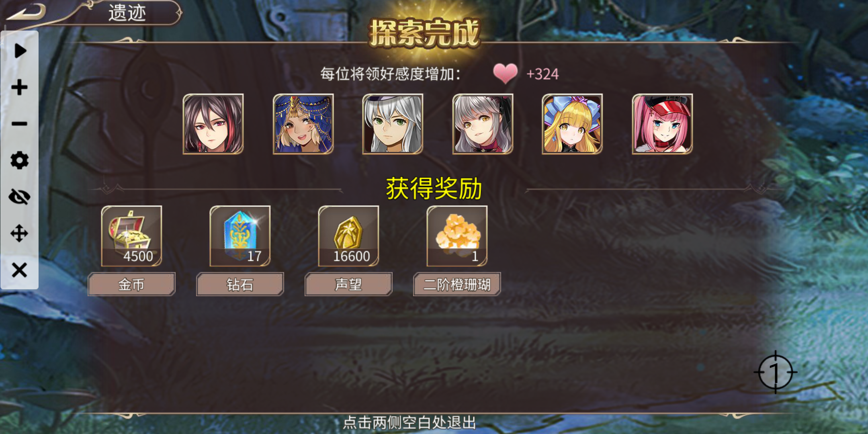Select the pink-haired hero with red cap
Image resolution: width=868 pixels, height=434 pixels.
[x=662, y=124]
